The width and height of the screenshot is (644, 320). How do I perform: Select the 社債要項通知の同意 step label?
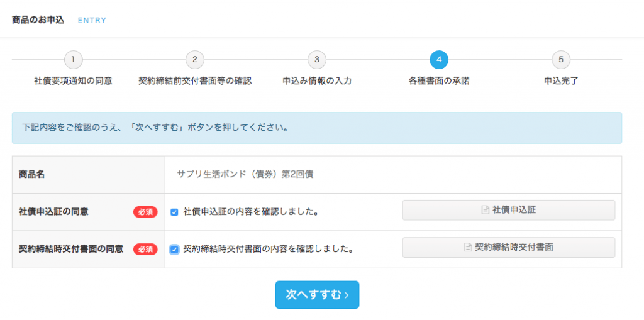point(73,81)
